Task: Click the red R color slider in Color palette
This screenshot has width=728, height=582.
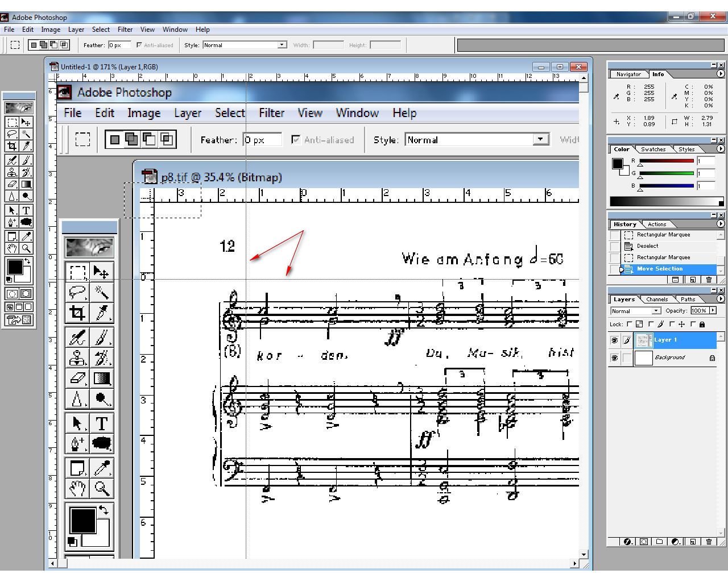Action: tap(666, 161)
